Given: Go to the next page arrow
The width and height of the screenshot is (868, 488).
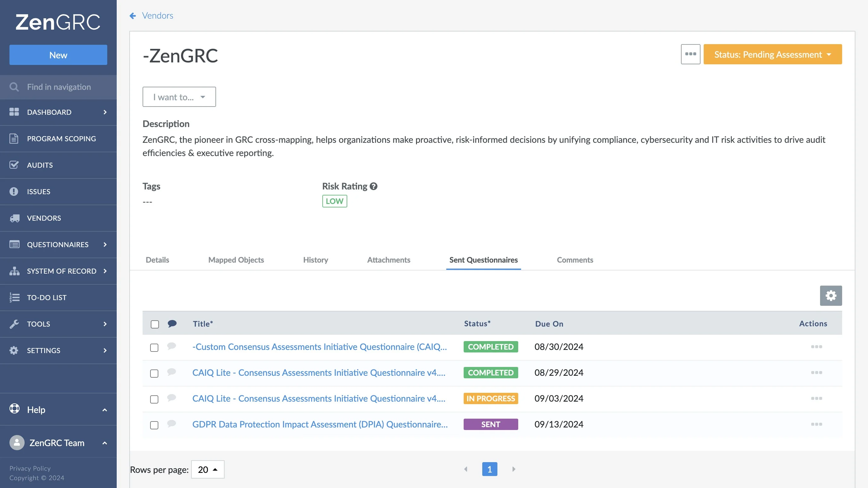Looking at the screenshot, I should point(513,469).
